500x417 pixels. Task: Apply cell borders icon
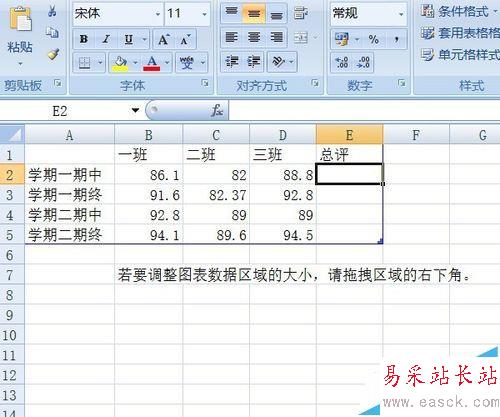click(x=84, y=62)
